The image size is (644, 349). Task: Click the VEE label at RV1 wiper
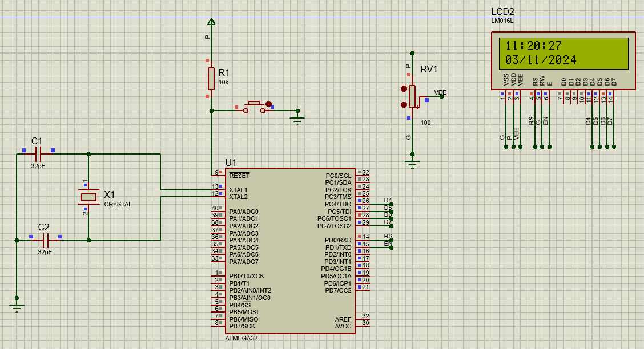(x=440, y=93)
